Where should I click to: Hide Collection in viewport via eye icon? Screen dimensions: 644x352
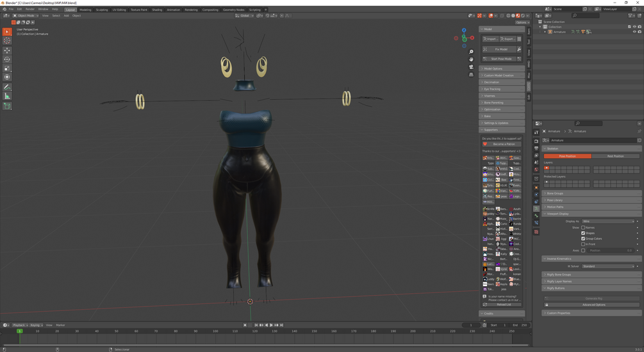(634, 27)
